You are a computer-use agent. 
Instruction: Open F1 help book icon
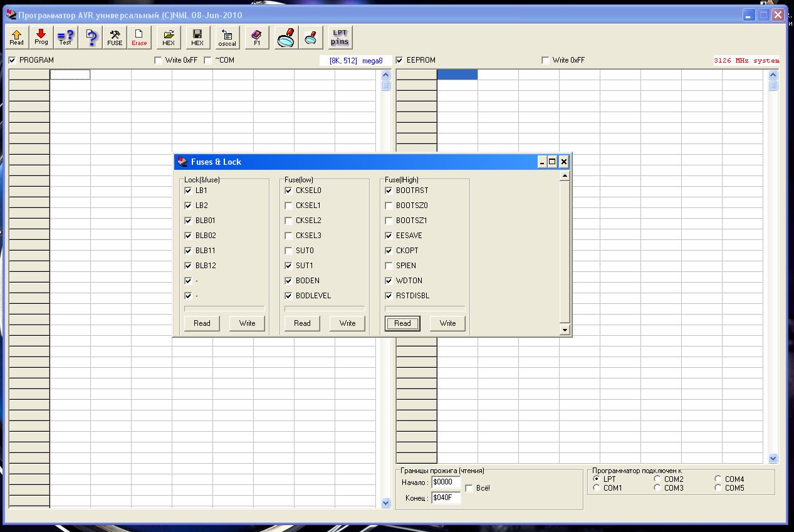pos(257,38)
